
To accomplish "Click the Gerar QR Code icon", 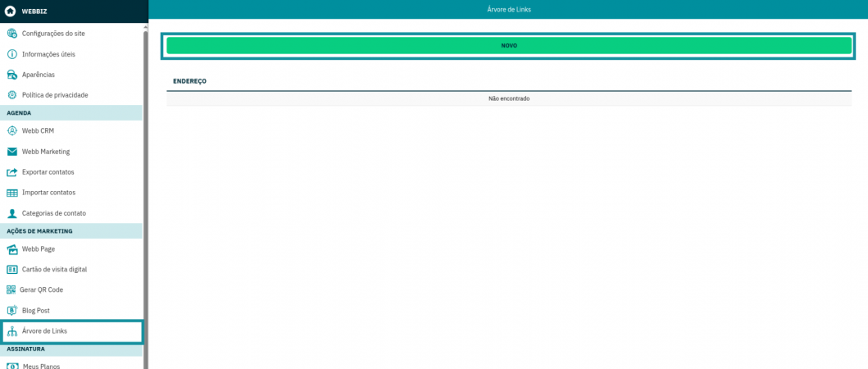I will pyautogui.click(x=11, y=289).
